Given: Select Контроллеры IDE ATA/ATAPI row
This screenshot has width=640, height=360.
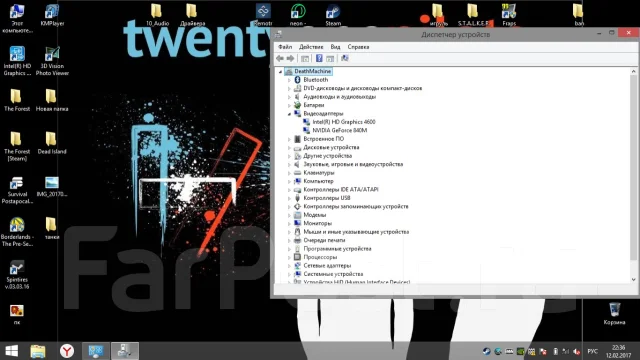Looking at the screenshot, I should (x=341, y=189).
